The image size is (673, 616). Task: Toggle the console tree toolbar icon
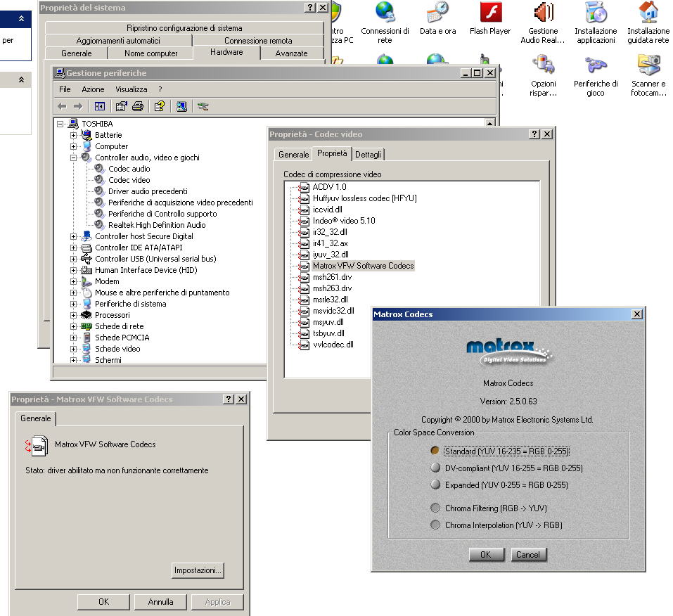click(100, 106)
